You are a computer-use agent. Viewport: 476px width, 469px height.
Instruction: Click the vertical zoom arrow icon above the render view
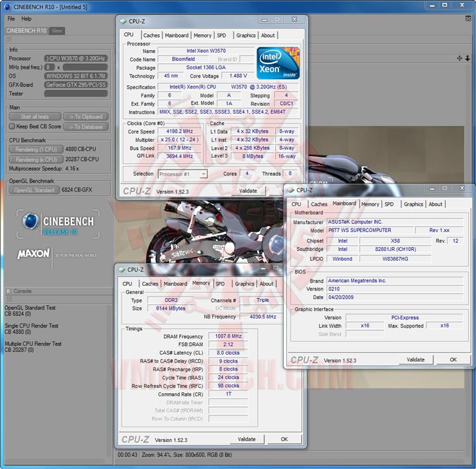467,58
